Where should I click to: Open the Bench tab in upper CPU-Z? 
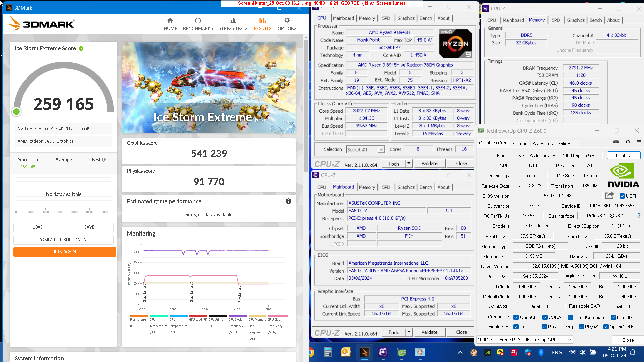tap(426, 18)
